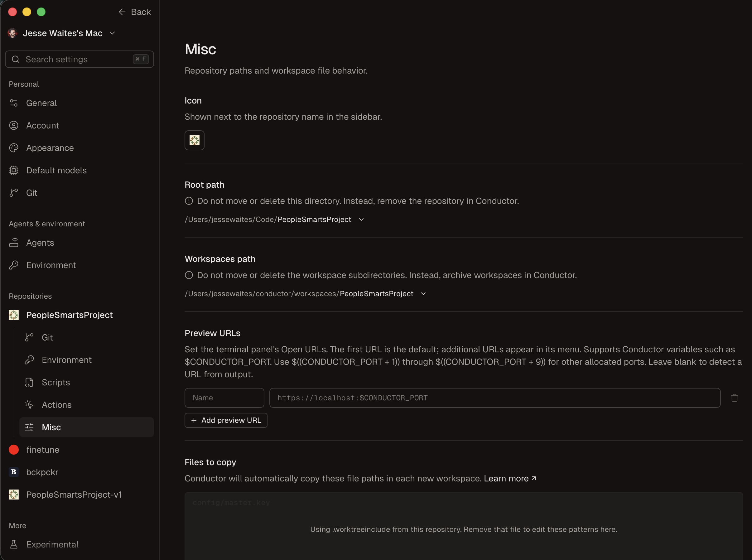Click the localhost $CONDUCTOR_PORT URL field
752x560 pixels.
coord(495,398)
